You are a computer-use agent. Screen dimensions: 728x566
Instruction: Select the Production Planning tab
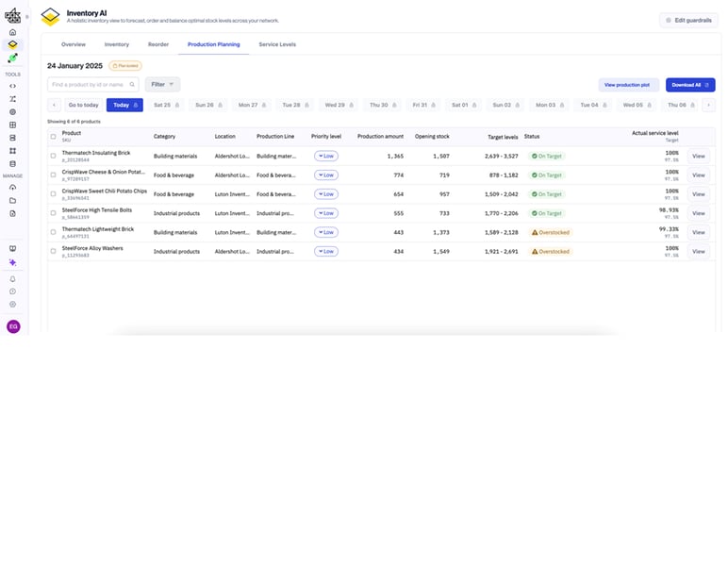coord(213,44)
